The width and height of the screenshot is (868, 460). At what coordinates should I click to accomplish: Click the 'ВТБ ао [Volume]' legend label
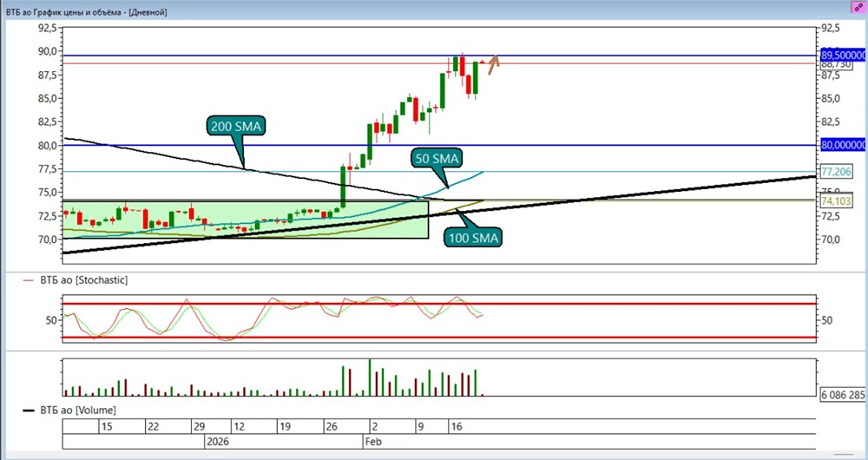point(77,411)
